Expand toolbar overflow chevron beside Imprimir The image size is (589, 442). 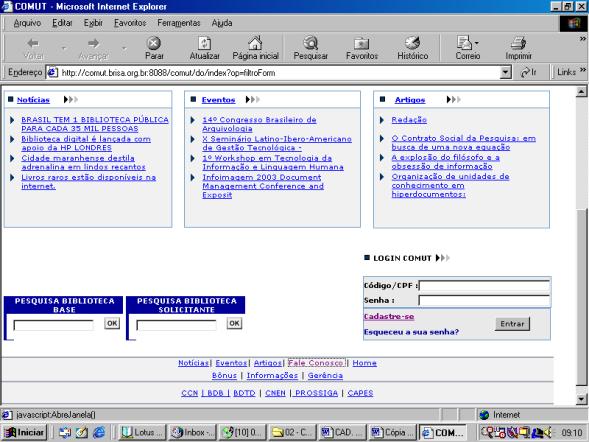[583, 39]
